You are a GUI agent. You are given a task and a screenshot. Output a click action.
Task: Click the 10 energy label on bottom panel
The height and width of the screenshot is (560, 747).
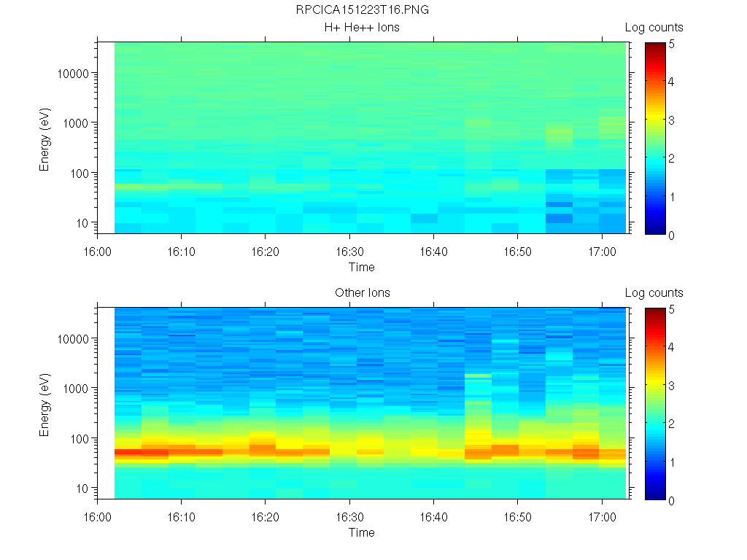(83, 489)
